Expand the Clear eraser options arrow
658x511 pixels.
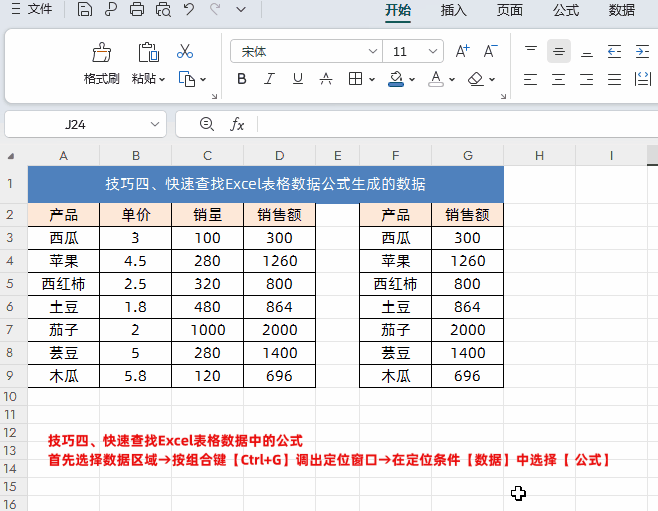click(x=492, y=79)
